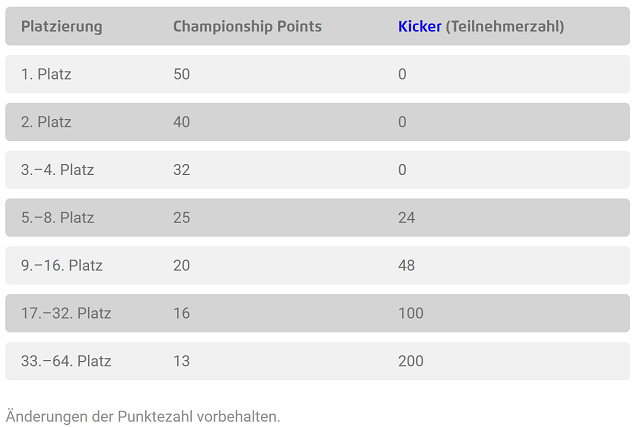This screenshot has width=640, height=427.
Task: Click the 40 points cell
Action: pos(182,122)
